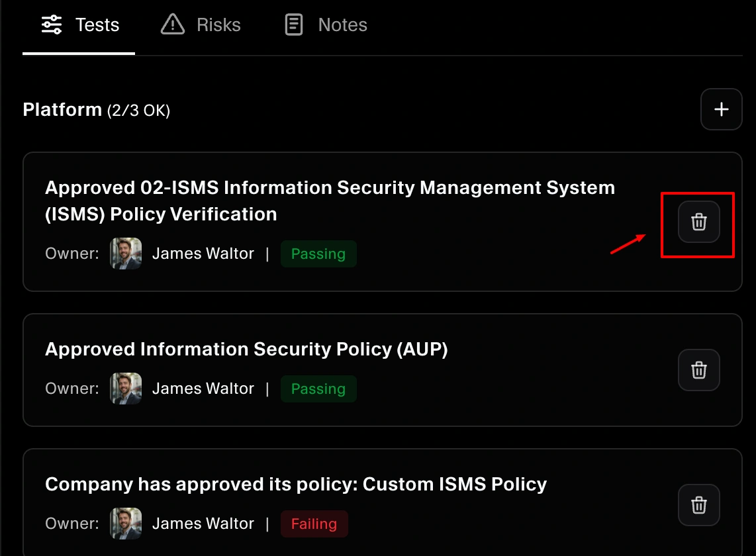756x556 pixels.
Task: Click James Waltor's avatar on the first test
Action: tap(125, 254)
